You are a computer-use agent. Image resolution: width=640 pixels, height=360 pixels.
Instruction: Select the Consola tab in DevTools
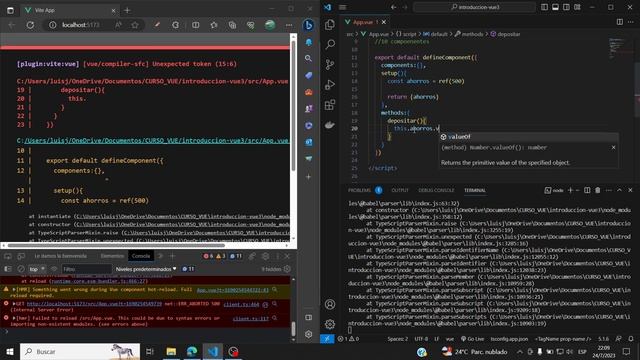[x=141, y=256]
